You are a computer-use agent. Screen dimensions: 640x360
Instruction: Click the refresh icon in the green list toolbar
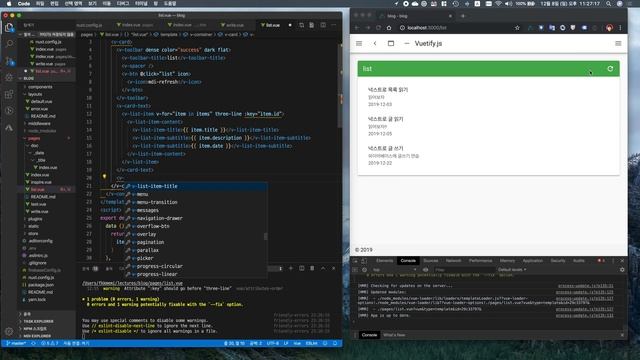(x=610, y=69)
